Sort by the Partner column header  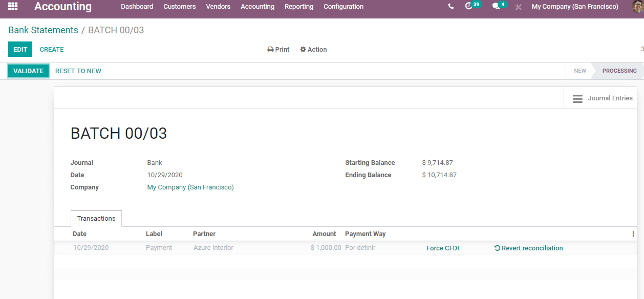tap(204, 234)
